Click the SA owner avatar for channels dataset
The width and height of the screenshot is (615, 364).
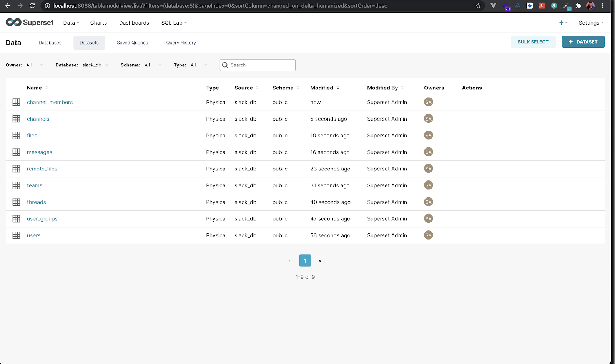[x=428, y=119]
